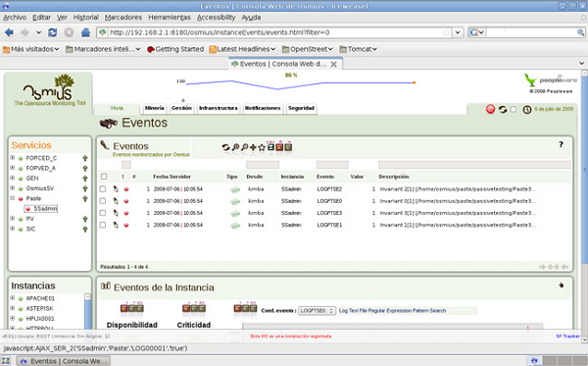588x366 pixels.
Task: Click the browser reload button
Action: tap(53, 32)
